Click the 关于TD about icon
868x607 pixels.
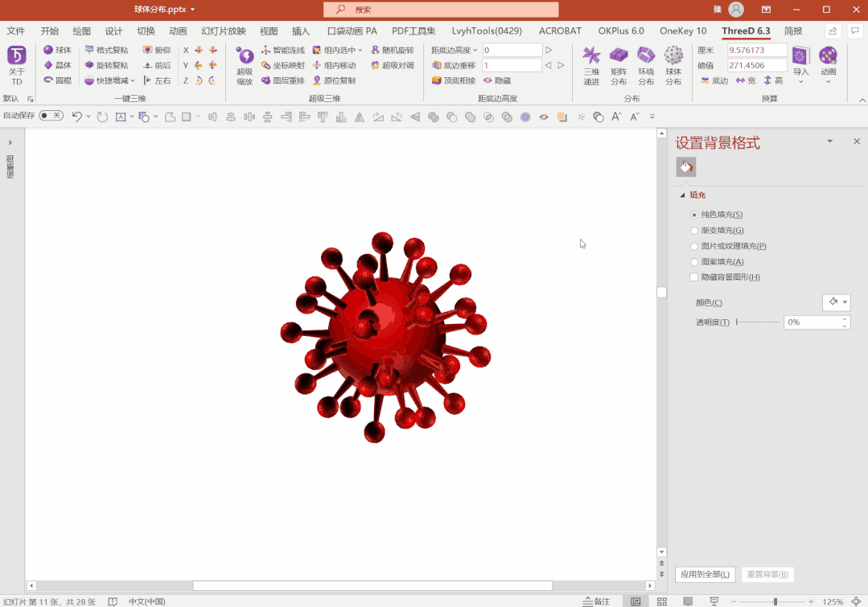pyautogui.click(x=17, y=65)
